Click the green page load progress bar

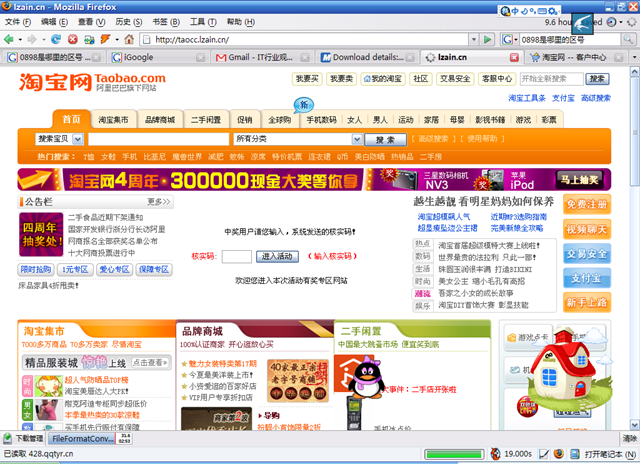454,454
